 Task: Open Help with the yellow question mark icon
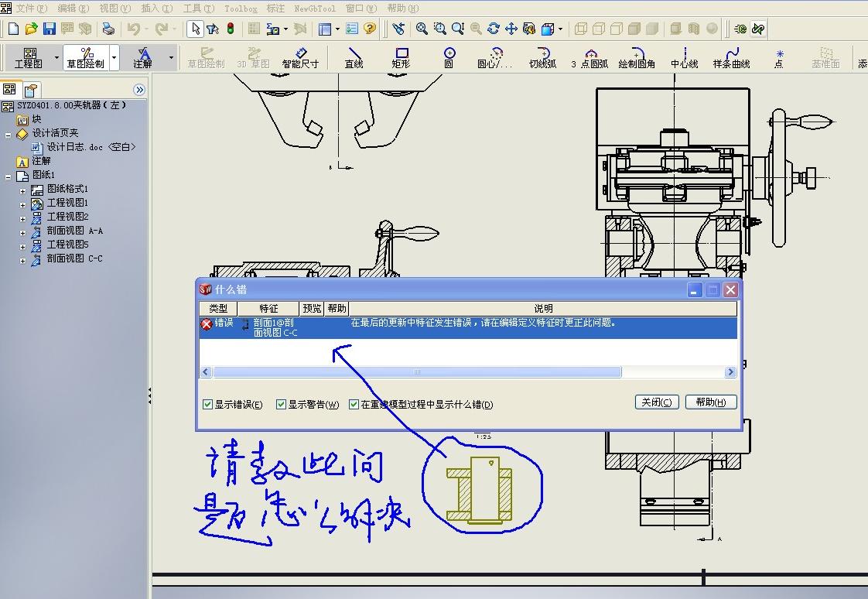370,28
